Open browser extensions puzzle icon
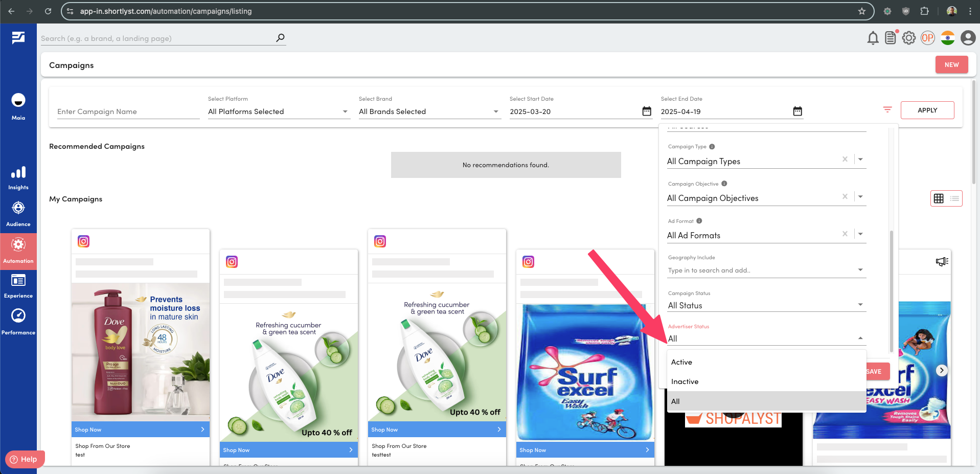Image resolution: width=980 pixels, height=474 pixels. (x=924, y=11)
